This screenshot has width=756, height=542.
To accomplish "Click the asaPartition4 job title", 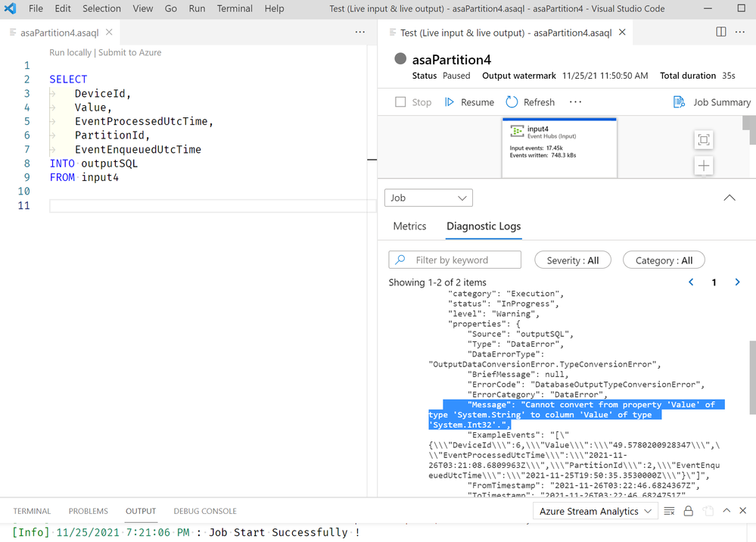I will 451,60.
